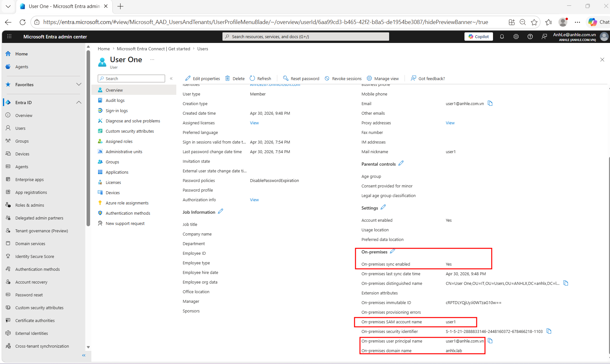Open the browser zoom control
This screenshot has height=364, width=610.
coord(522,22)
